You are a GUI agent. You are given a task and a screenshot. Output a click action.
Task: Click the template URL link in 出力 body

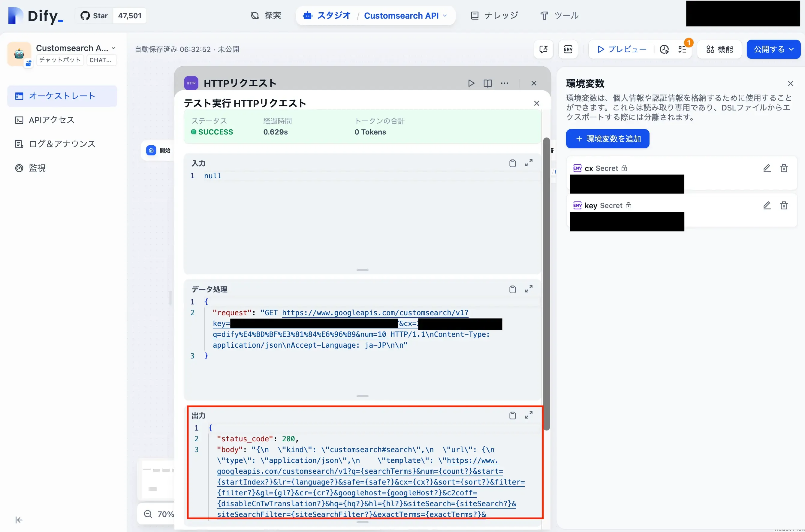click(x=371, y=488)
